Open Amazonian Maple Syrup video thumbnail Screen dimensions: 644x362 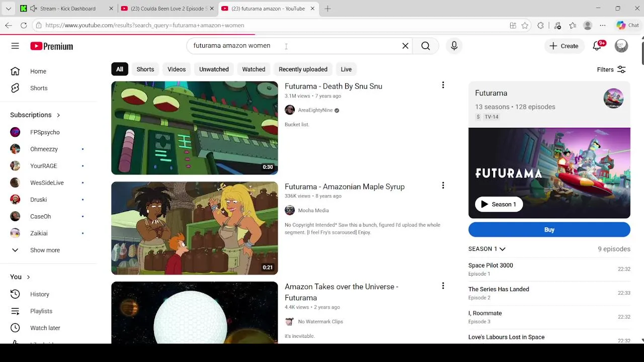click(x=194, y=228)
